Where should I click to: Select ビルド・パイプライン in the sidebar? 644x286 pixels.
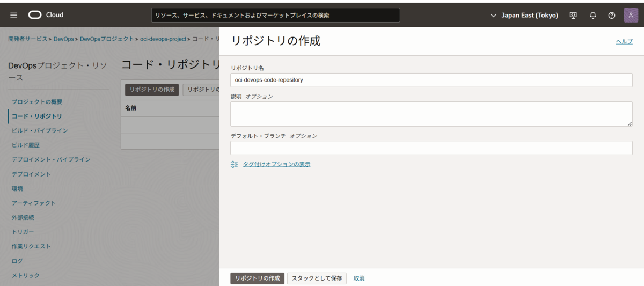coord(40,131)
